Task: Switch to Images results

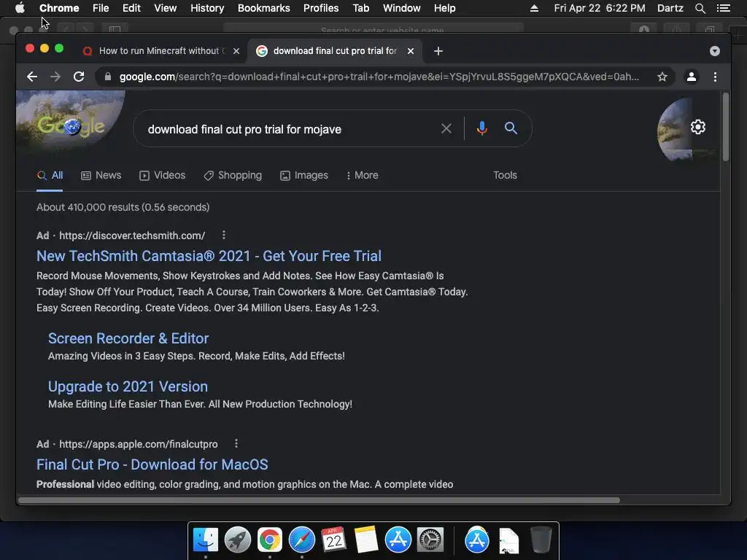Action: pos(304,175)
